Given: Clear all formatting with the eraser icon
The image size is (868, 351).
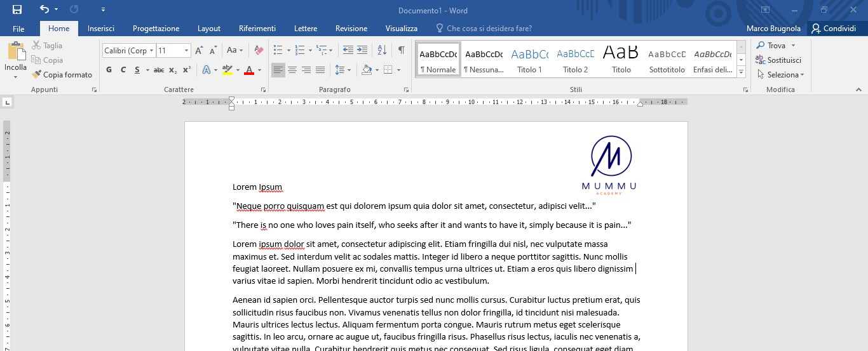Looking at the screenshot, I should [258, 51].
